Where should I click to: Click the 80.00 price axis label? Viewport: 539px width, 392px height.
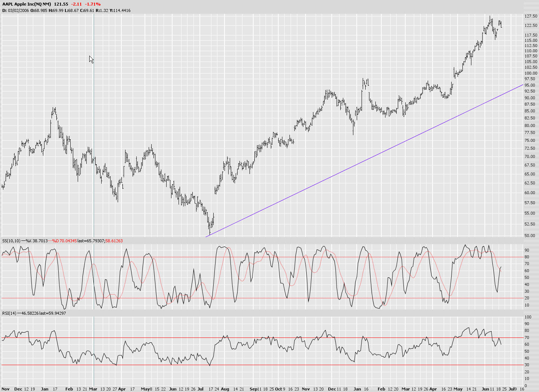530,125
